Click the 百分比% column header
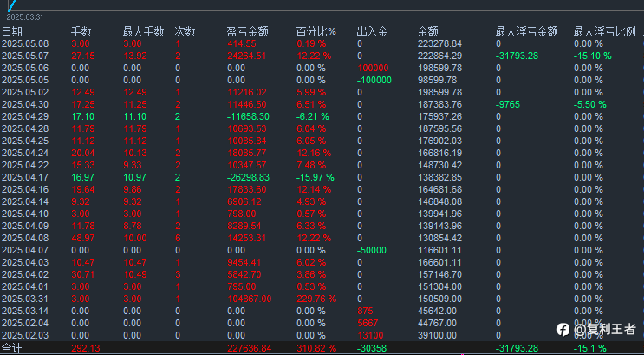Viewport: 644px width, 355px height. 315,31
